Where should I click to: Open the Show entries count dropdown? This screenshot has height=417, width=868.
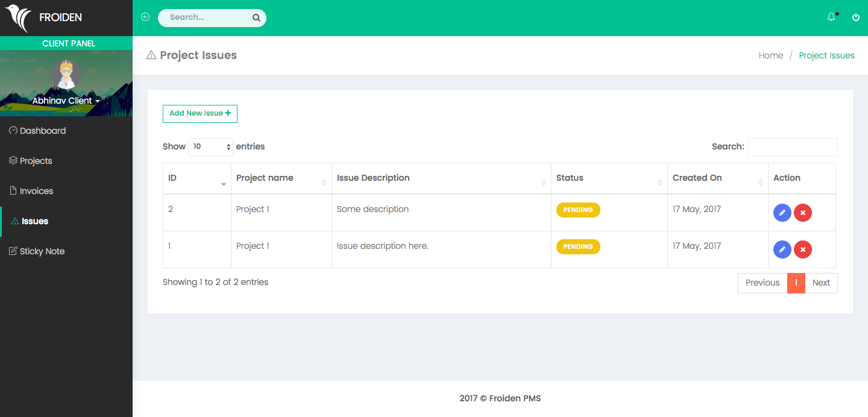(210, 147)
